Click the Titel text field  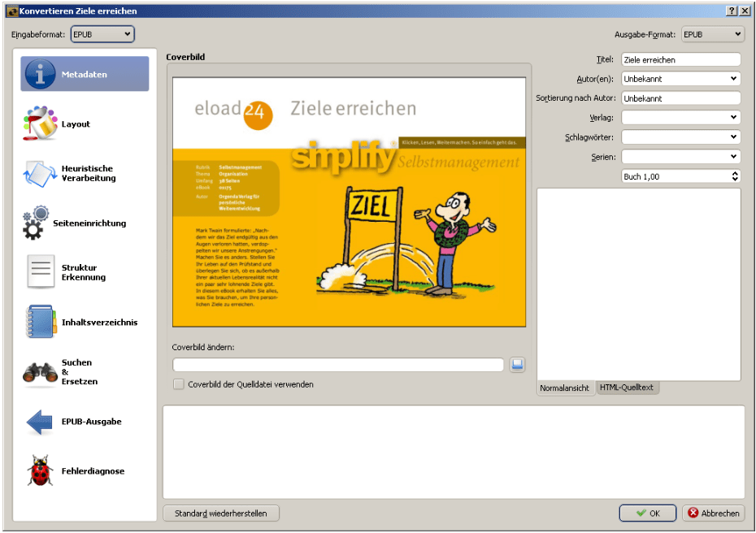click(680, 59)
